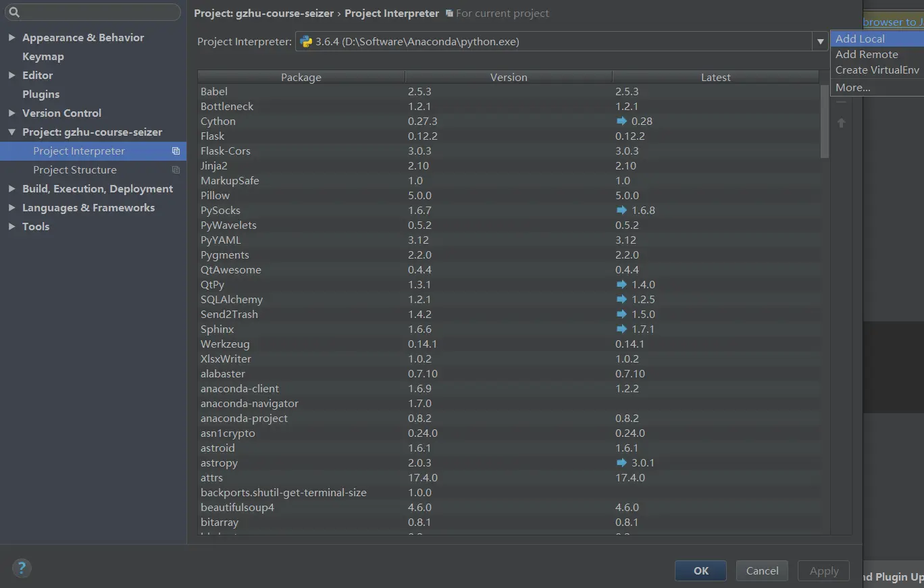Screen dimensions: 924x588
Task: Open help with the question mark icon
Action: click(x=22, y=568)
